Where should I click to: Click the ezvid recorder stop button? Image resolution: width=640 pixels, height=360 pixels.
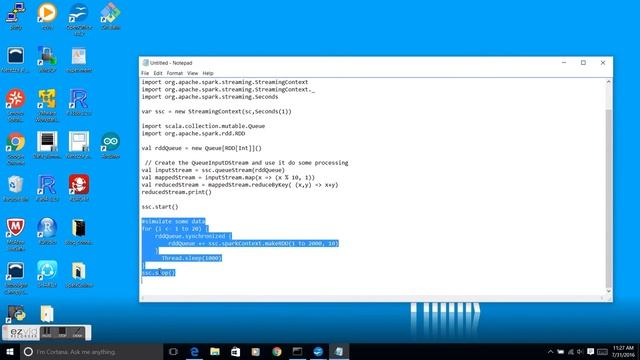pyautogui.click(x=62, y=333)
